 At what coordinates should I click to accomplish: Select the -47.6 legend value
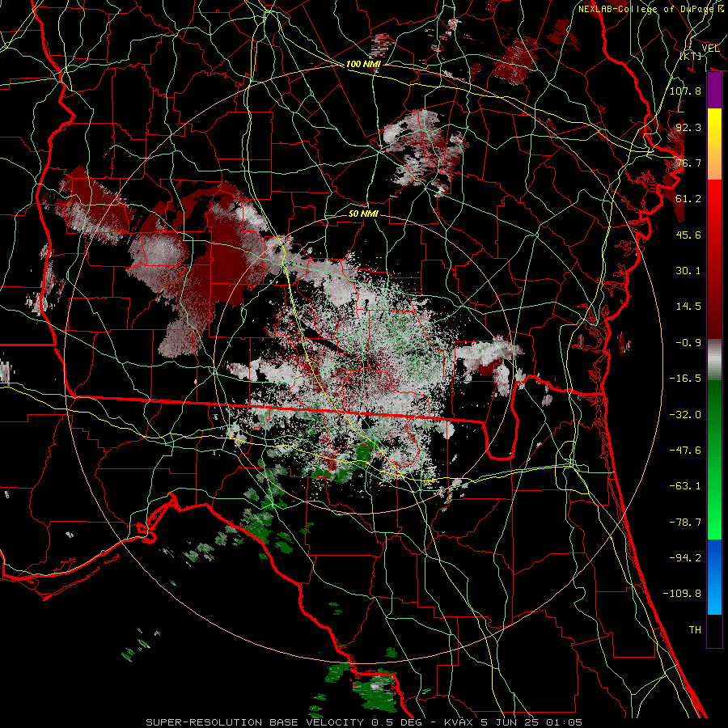tap(685, 451)
